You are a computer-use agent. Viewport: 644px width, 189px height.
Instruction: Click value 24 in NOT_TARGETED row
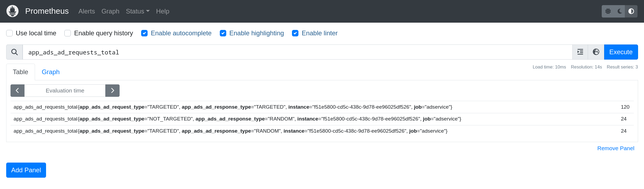624,119
